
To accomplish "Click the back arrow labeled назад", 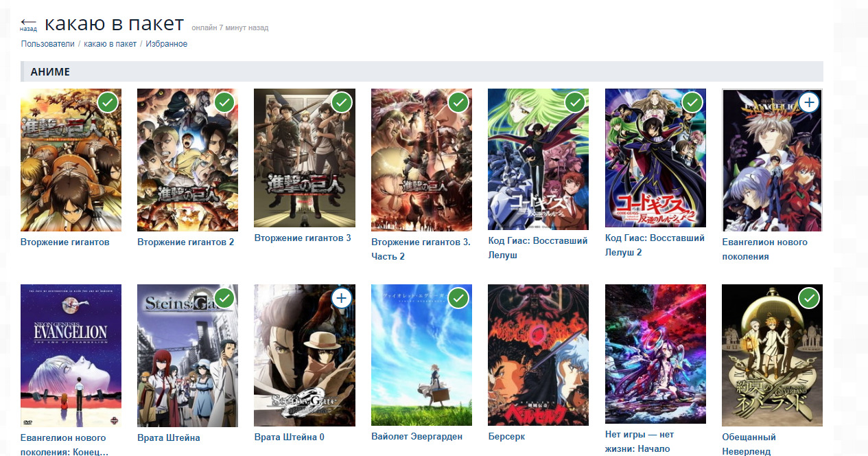I will (28, 25).
